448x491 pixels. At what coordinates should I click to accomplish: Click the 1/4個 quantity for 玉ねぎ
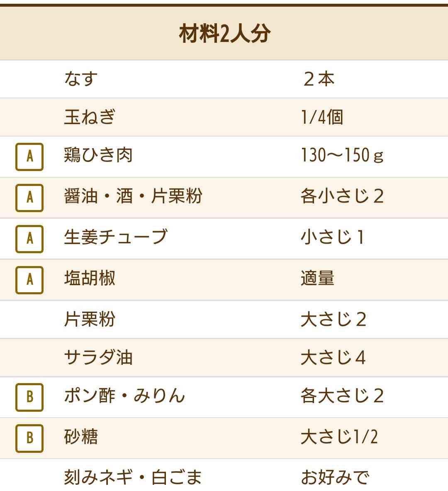[322, 117]
